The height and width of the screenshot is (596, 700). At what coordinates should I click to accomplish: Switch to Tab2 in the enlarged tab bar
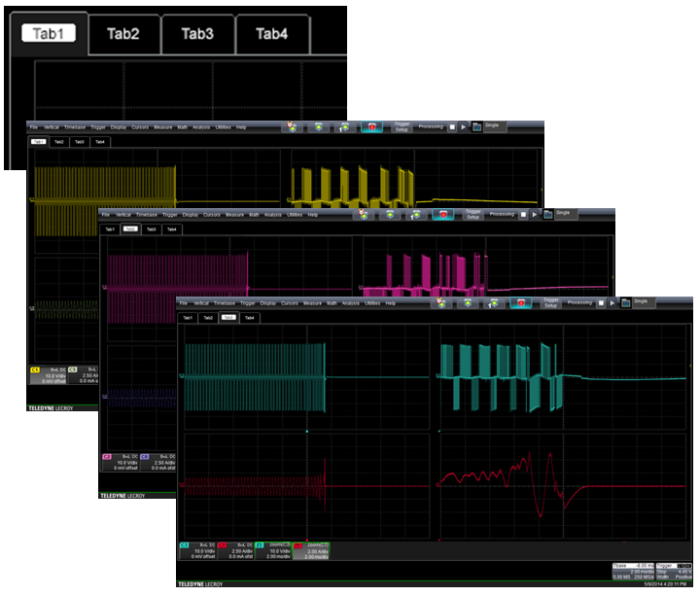(123, 34)
